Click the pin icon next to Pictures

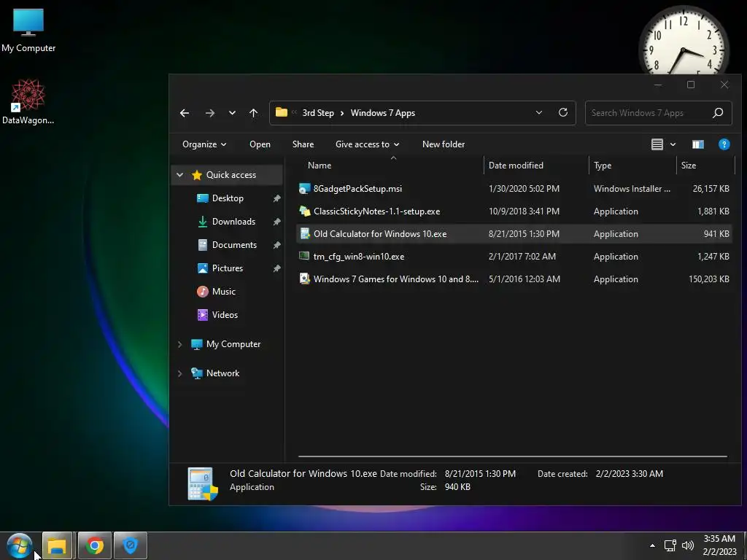tap(276, 268)
